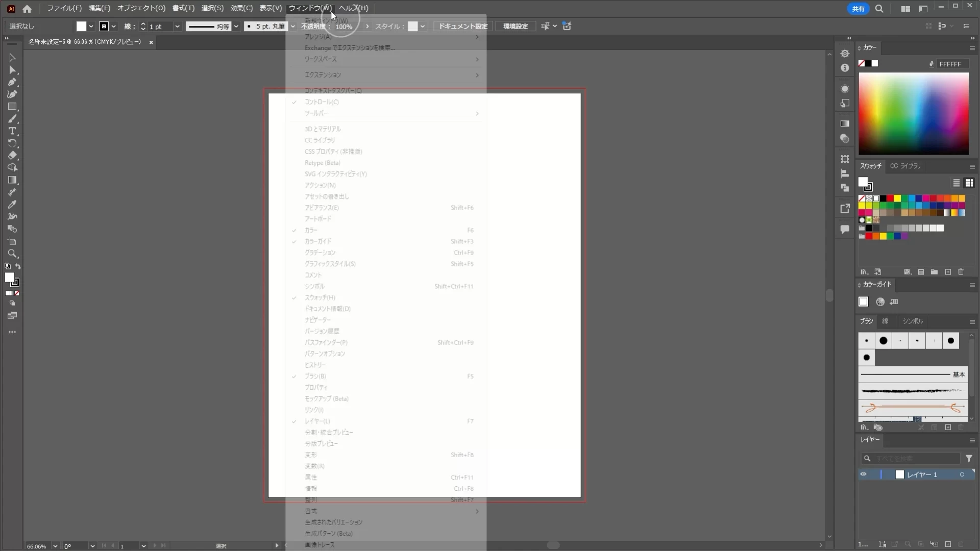Open the ファイル(F) menu
Viewport: 980px width, 551px height.
click(64, 8)
